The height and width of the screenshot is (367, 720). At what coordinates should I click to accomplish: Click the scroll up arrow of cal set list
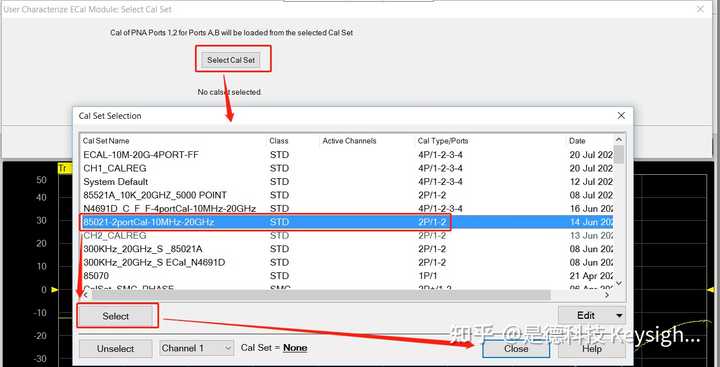point(619,140)
